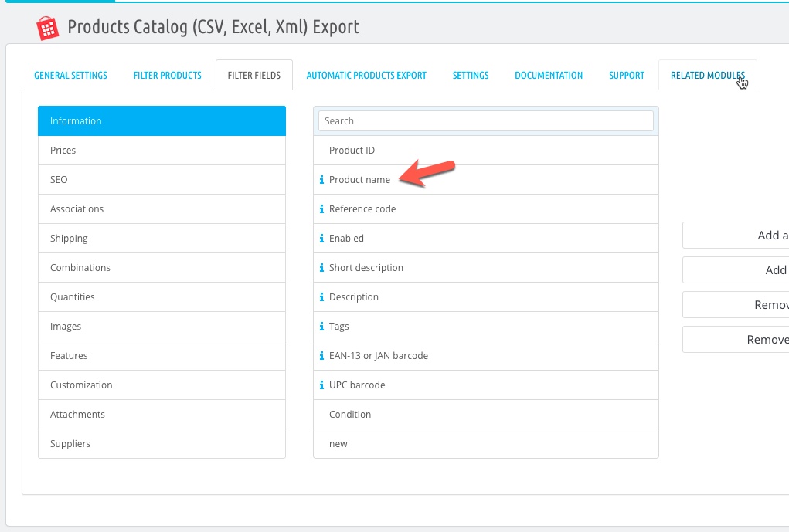Click info icon beside Tags
789x532 pixels.
[x=321, y=327]
